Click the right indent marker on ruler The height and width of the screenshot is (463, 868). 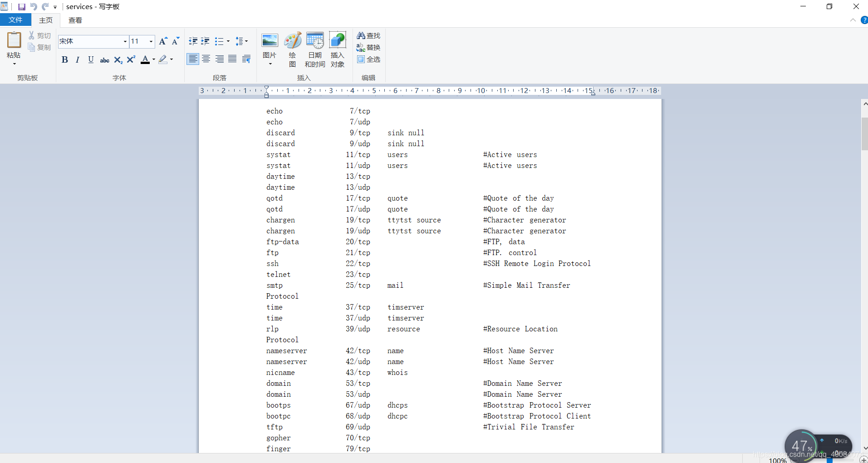coord(593,93)
